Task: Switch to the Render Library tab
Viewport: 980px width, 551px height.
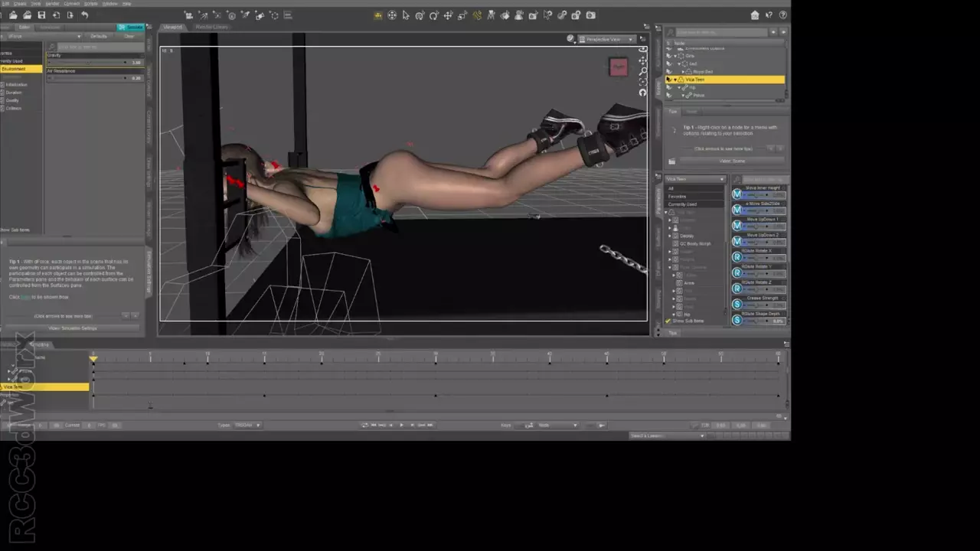Action: (212, 27)
